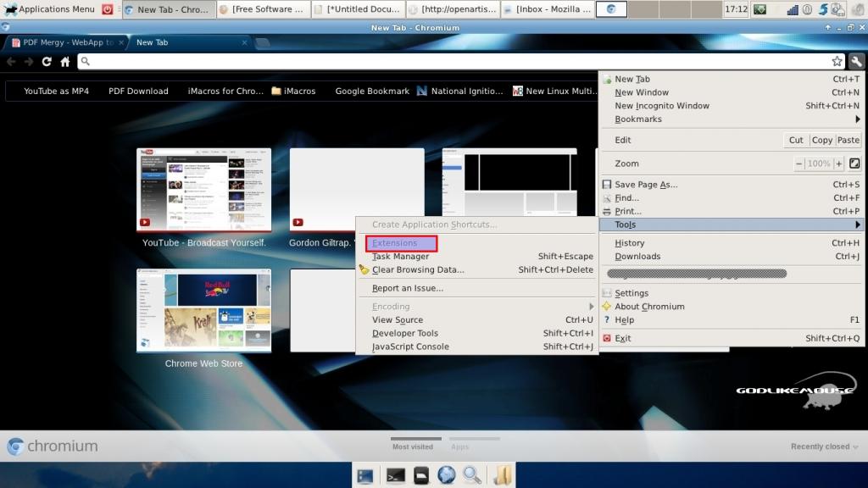The image size is (868, 488).
Task: Choose New Window from the menu
Action: 731,92
